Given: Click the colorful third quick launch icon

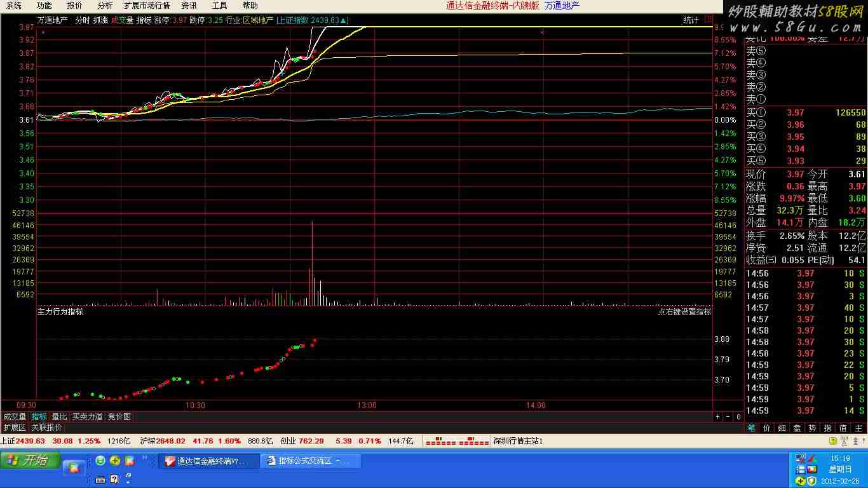Looking at the screenshot, I should (129, 461).
